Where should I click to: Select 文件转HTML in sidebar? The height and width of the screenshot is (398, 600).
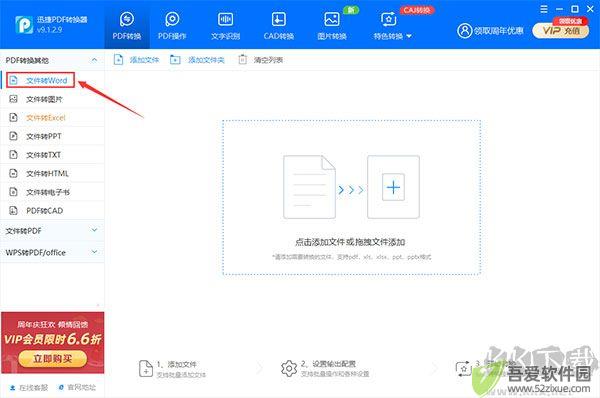click(x=52, y=173)
